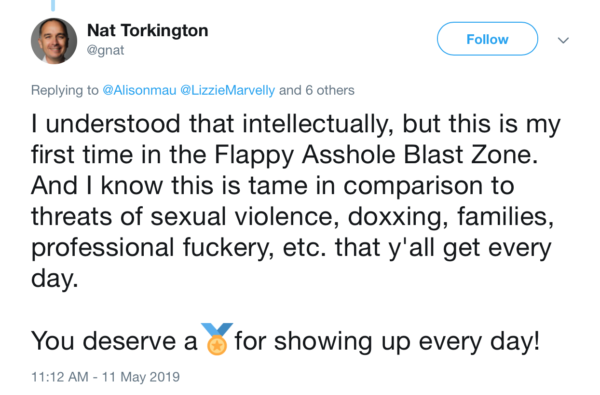The width and height of the screenshot is (600, 395).
Task: Open Nat Torkington's profile avatar
Action: coord(54,41)
